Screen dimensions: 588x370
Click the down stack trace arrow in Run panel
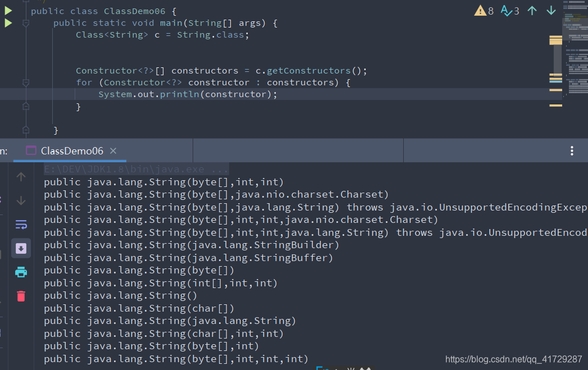point(21,200)
